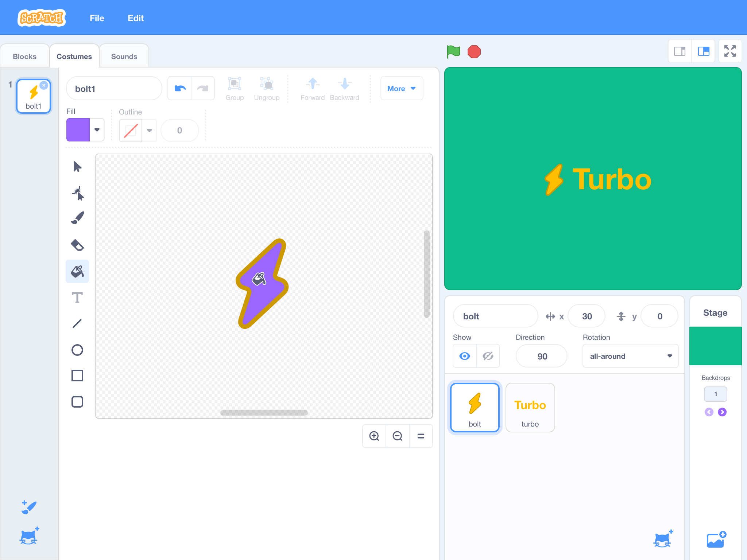
Task: Click the red stop sign
Action: click(474, 51)
